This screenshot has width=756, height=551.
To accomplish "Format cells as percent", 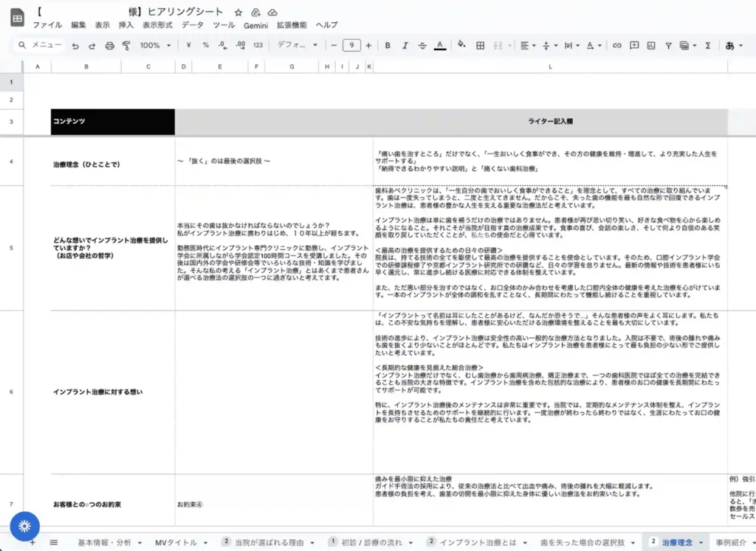I will 206,45.
